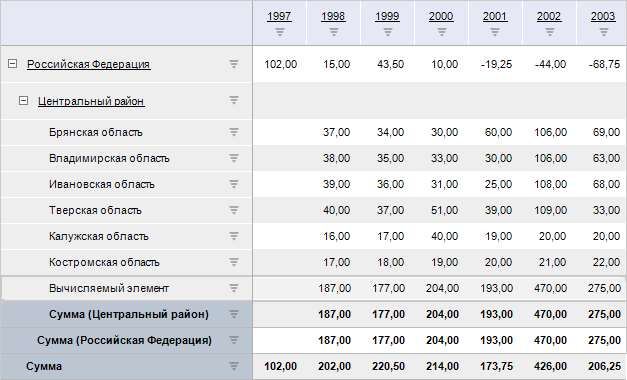Click filter icon on the bottom Сумма row
The height and width of the screenshot is (380, 627).
pos(234,366)
